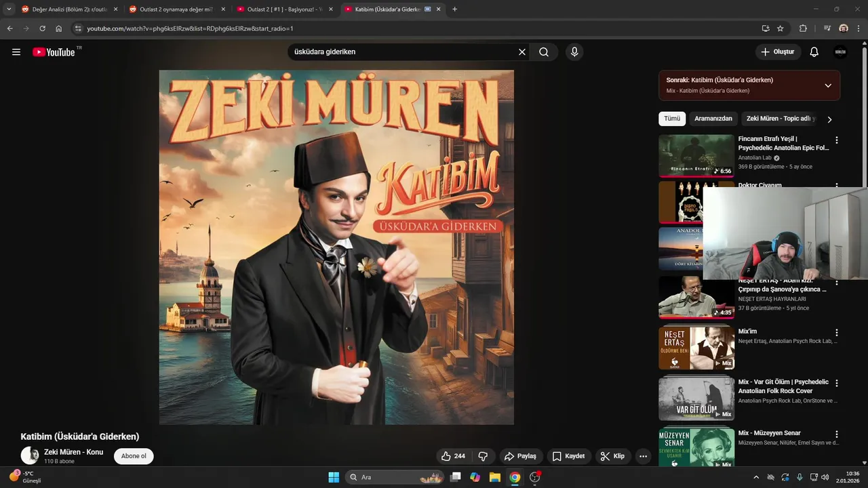Screen dimensions: 868x488
Task: Dislike the video with thumbs down
Action: coord(484,456)
